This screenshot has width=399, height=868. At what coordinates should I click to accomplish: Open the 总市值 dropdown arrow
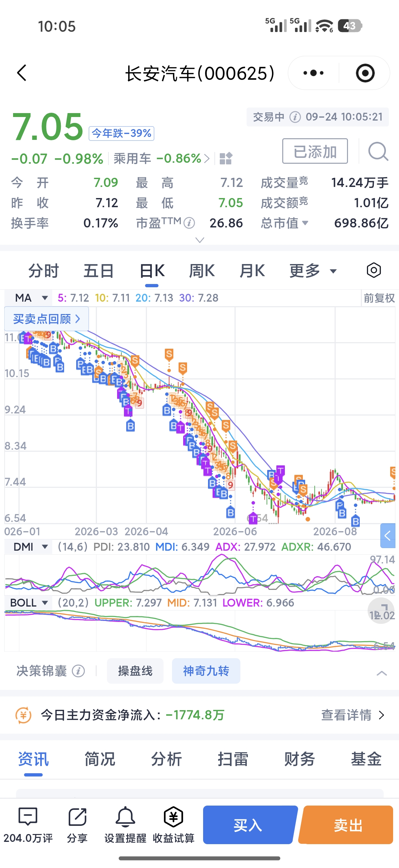(305, 223)
